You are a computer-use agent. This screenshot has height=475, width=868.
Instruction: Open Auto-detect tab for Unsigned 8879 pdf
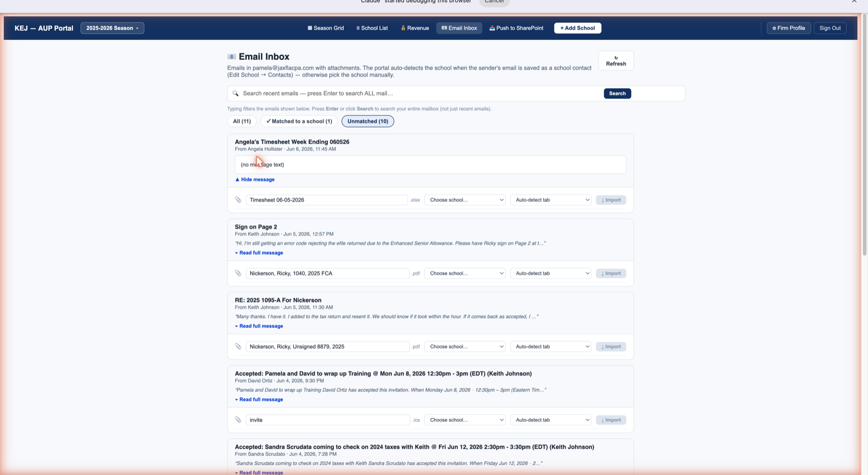click(x=550, y=346)
